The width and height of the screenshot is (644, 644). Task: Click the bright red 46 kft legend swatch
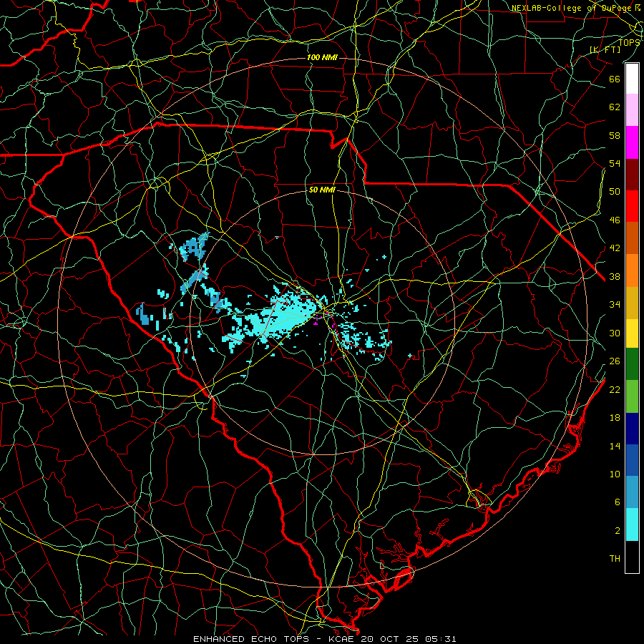click(x=632, y=206)
